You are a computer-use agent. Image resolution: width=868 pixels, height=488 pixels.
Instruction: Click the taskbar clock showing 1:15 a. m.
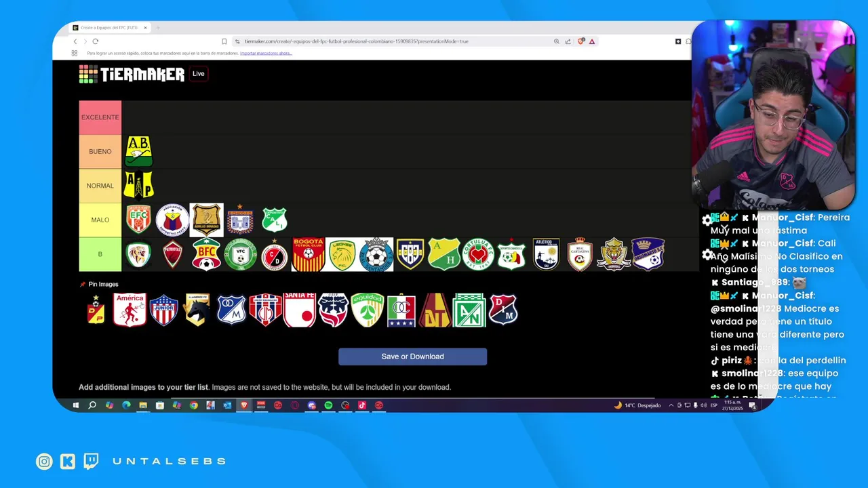(732, 405)
